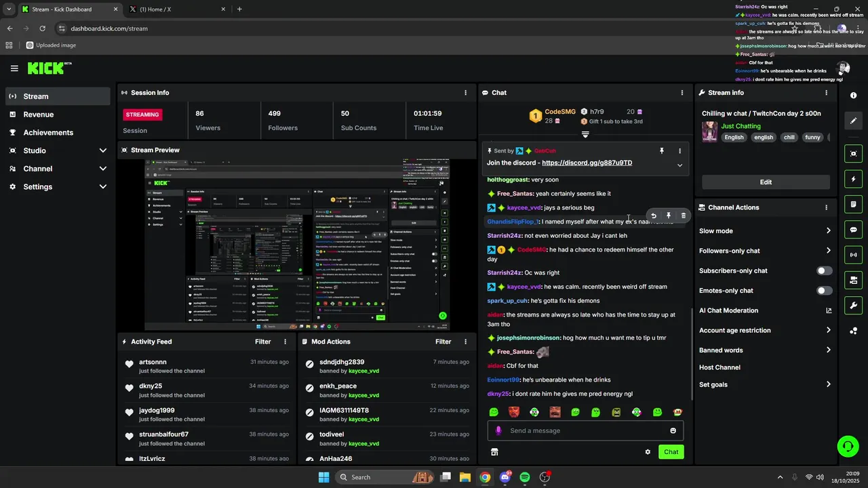Toggle the lightning bolt panel icon
The image size is (868, 488).
click(854, 179)
